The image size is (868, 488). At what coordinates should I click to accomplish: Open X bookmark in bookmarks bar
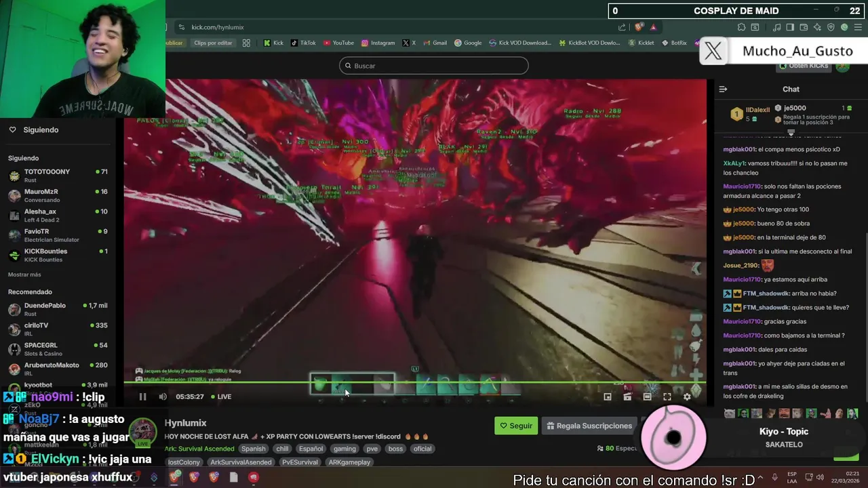pyautogui.click(x=409, y=43)
